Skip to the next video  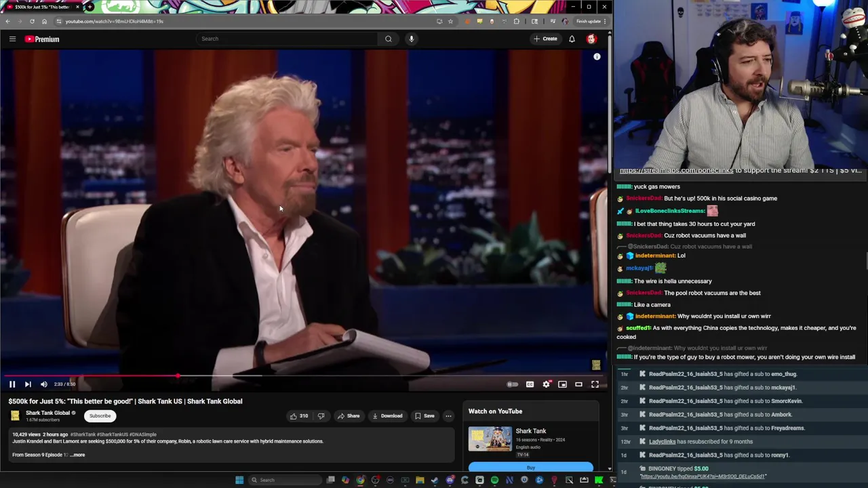(28, 384)
